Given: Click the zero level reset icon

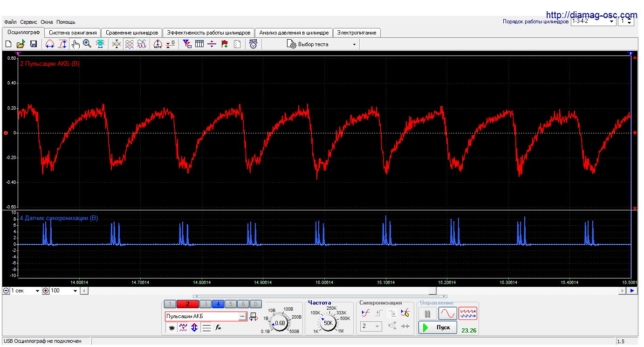Looking at the screenshot, I should pyautogui.click(x=171, y=44).
